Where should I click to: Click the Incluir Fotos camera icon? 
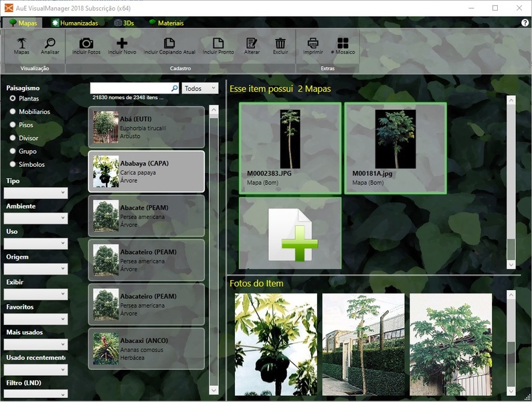coord(86,44)
